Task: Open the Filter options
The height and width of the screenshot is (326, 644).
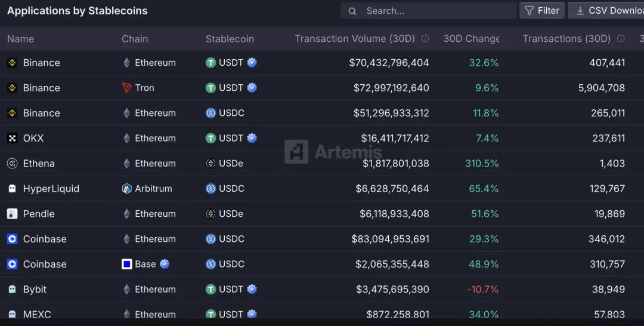Action: click(542, 11)
